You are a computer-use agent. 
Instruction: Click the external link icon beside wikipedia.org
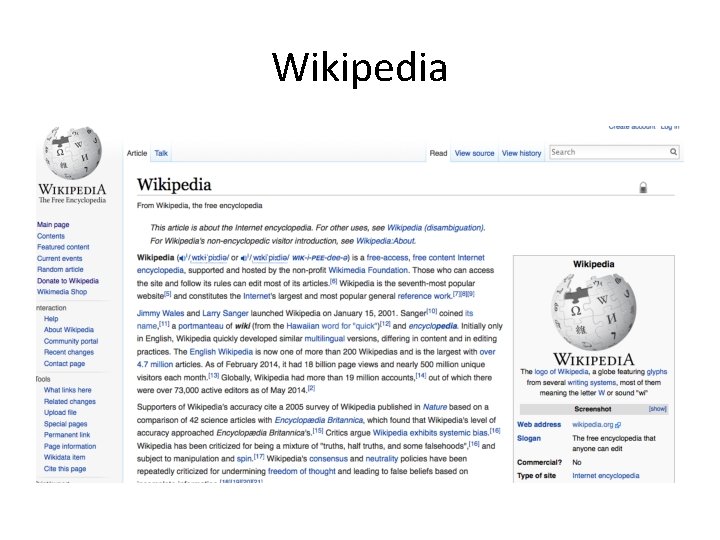pos(618,425)
